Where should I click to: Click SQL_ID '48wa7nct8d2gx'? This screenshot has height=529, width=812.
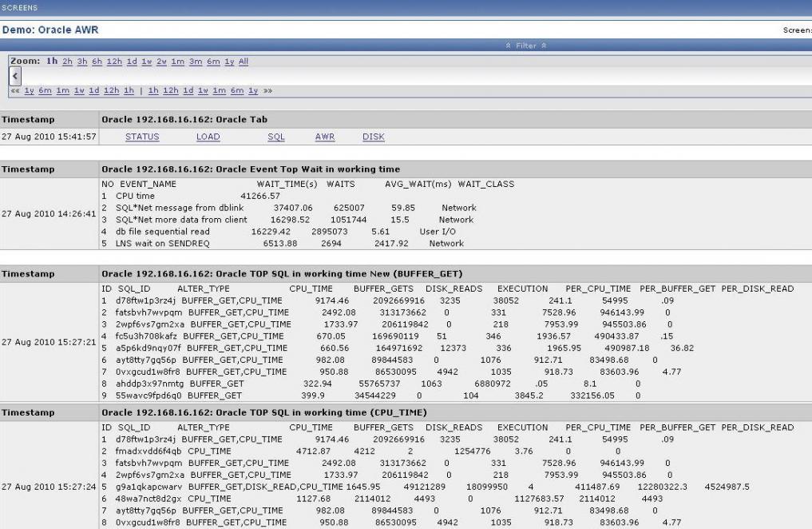pyautogui.click(x=149, y=499)
